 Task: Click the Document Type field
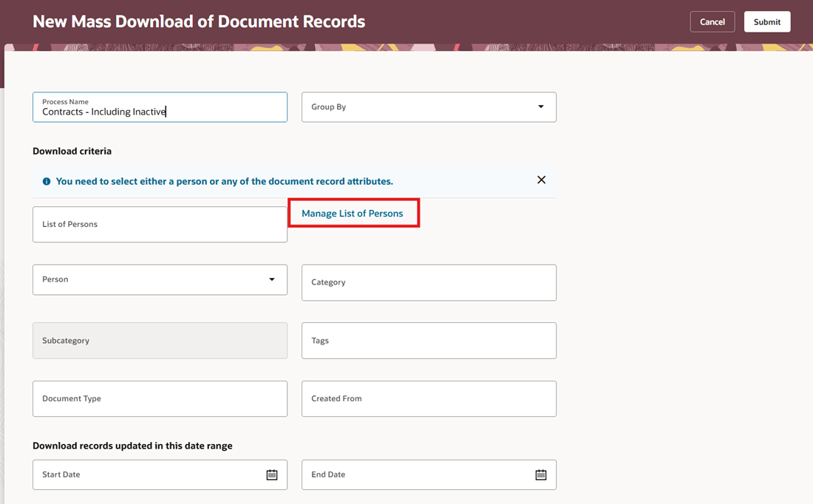pyautogui.click(x=160, y=399)
